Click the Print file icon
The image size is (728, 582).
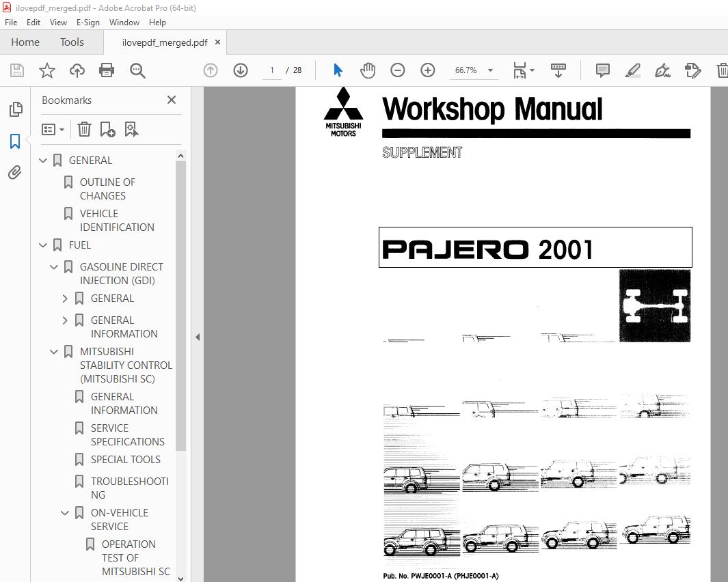107,70
